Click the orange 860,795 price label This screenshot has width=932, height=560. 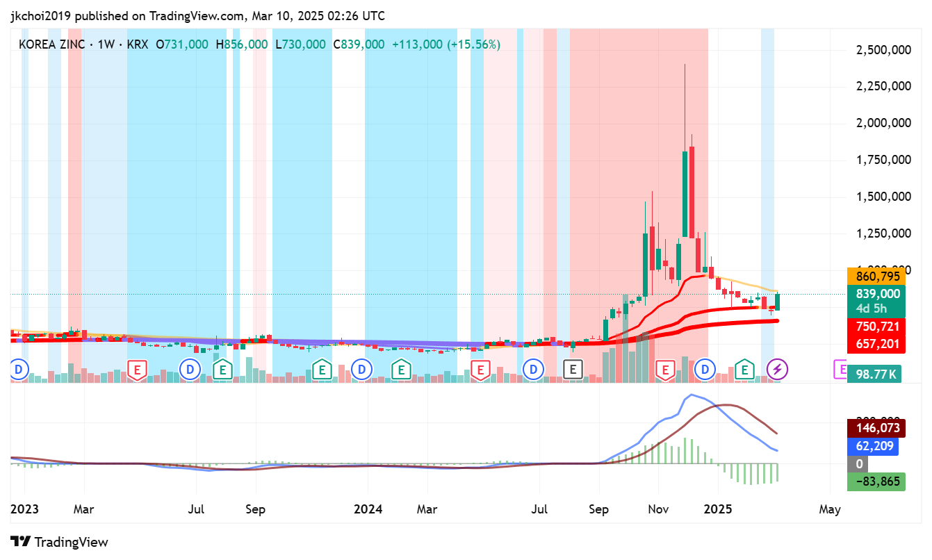tap(877, 276)
